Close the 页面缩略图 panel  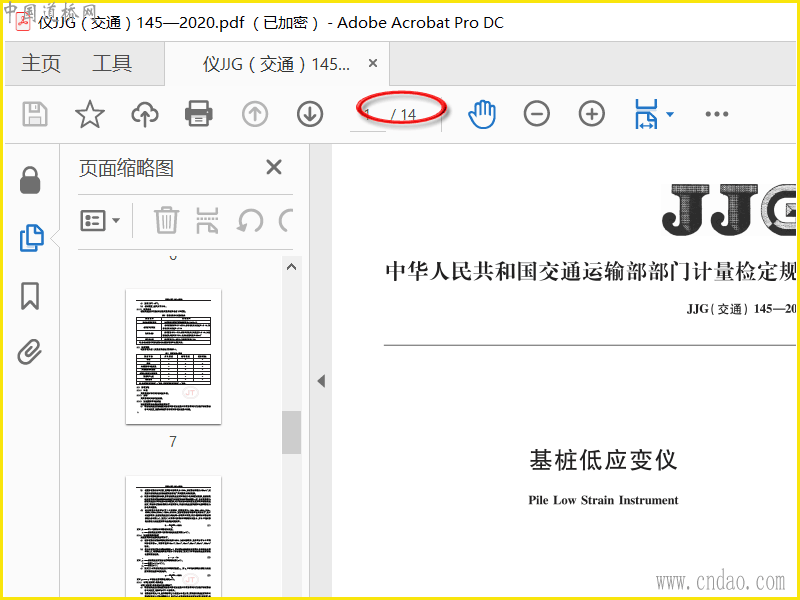[274, 167]
